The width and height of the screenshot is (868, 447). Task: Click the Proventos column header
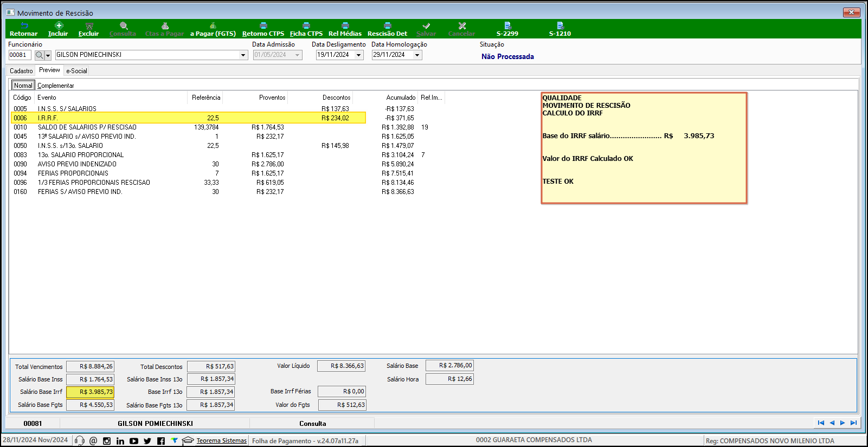(x=255, y=98)
